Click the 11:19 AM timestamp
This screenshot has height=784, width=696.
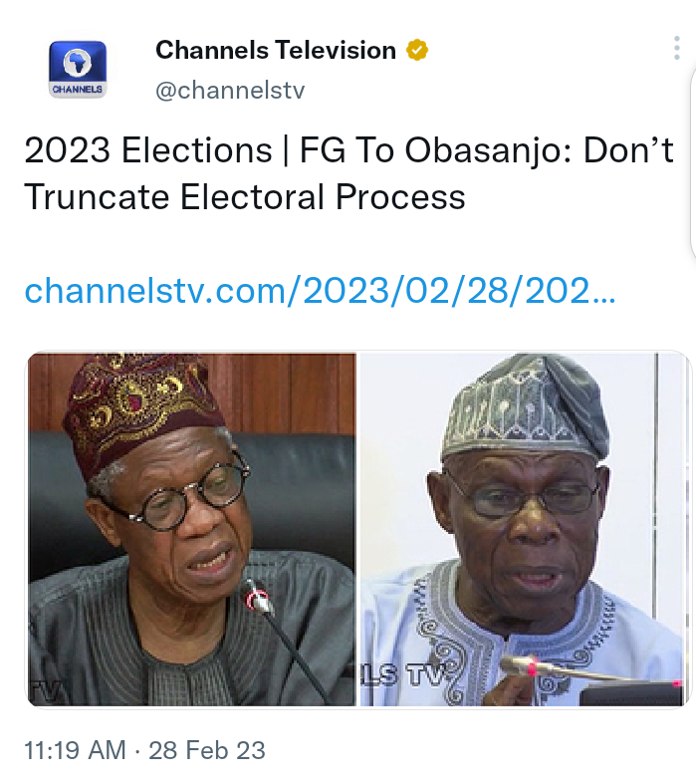pyautogui.click(x=75, y=750)
